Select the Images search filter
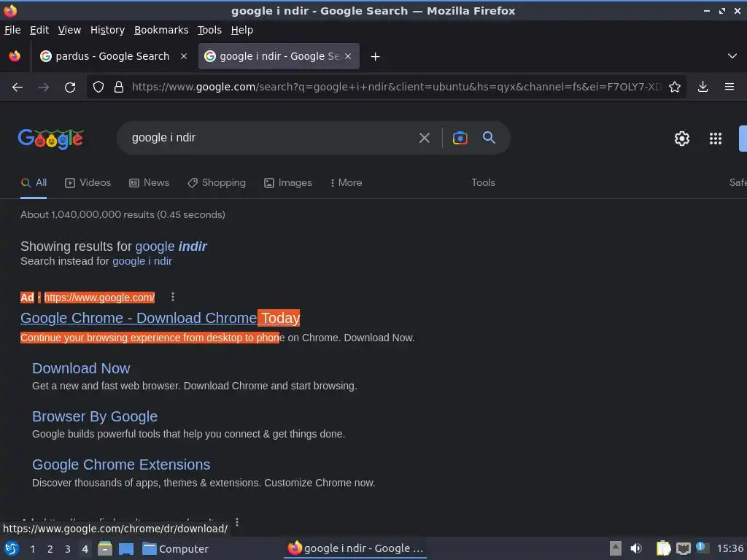The width and height of the screenshot is (747, 560). 288,183
